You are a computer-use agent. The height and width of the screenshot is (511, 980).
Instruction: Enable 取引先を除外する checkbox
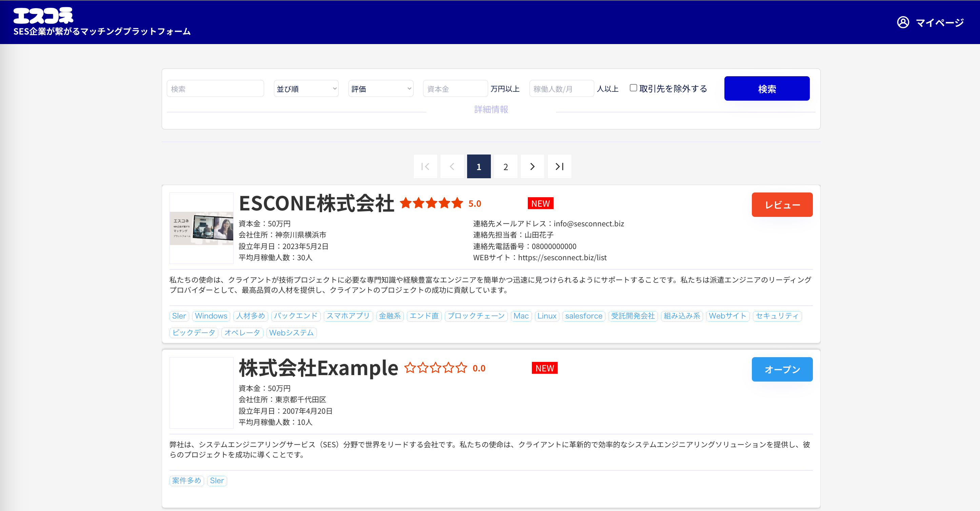[633, 88]
